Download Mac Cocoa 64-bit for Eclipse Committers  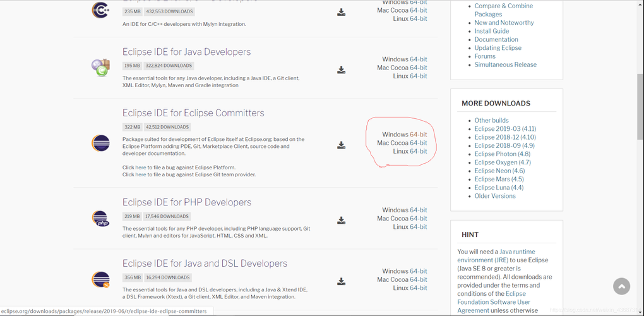[x=418, y=143]
